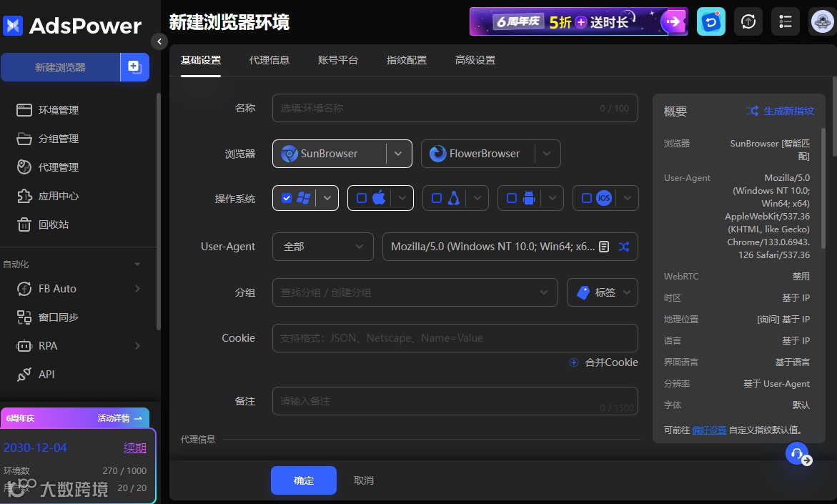The width and height of the screenshot is (837, 504).
Task: Collapse the sidebar with the arrow button
Action: tap(159, 41)
